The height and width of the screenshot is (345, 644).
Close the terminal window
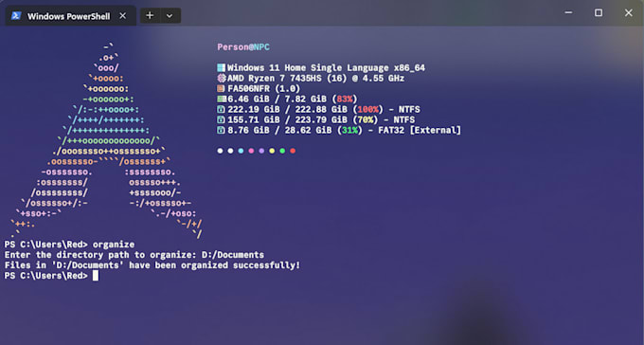coord(629,12)
